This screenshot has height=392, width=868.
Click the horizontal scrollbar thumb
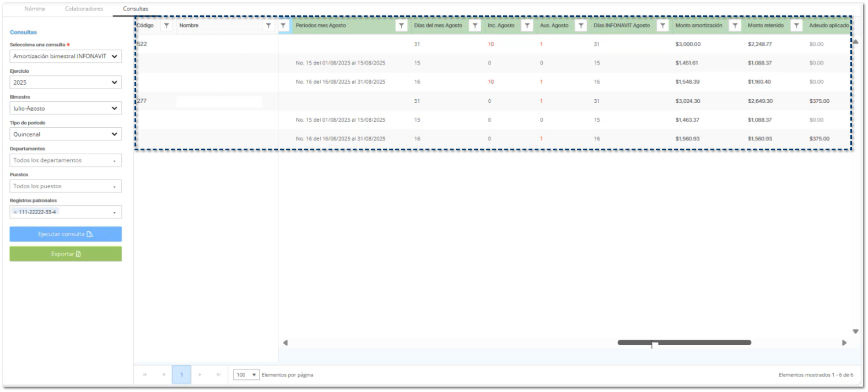pos(684,342)
